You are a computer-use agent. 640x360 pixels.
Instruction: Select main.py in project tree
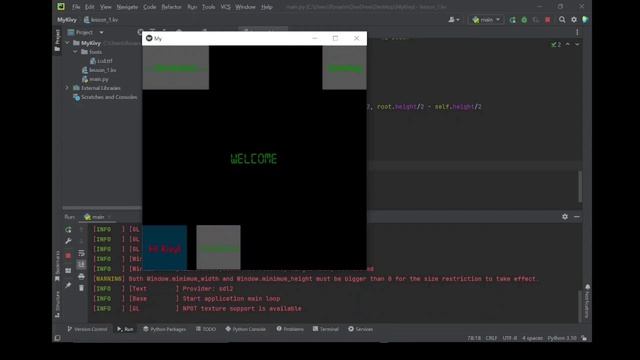pos(99,79)
